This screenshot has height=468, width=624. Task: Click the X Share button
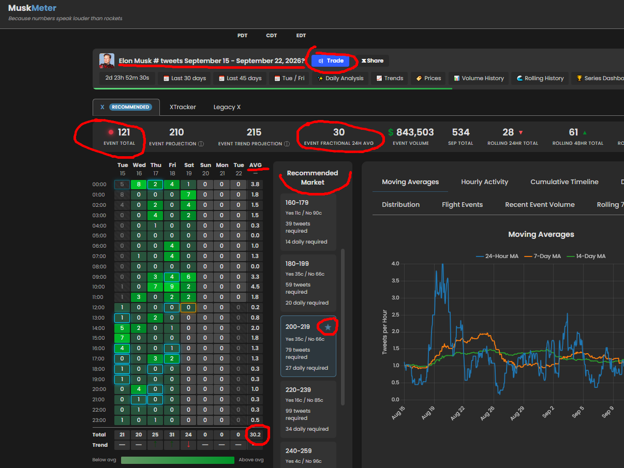pyautogui.click(x=372, y=61)
